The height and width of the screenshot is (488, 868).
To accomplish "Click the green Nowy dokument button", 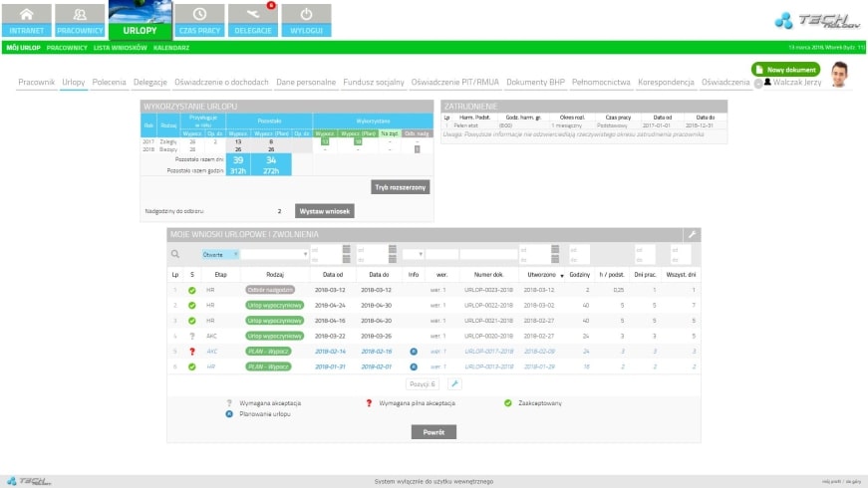I will click(x=785, y=70).
